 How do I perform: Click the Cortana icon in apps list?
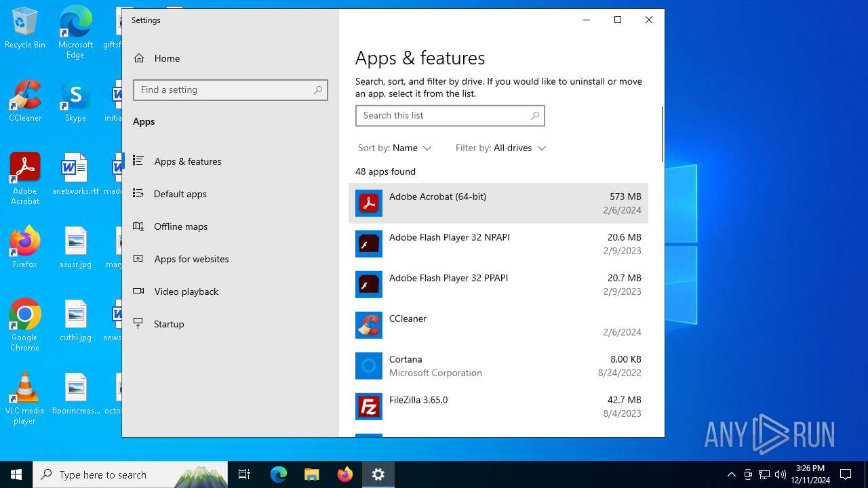coord(369,366)
